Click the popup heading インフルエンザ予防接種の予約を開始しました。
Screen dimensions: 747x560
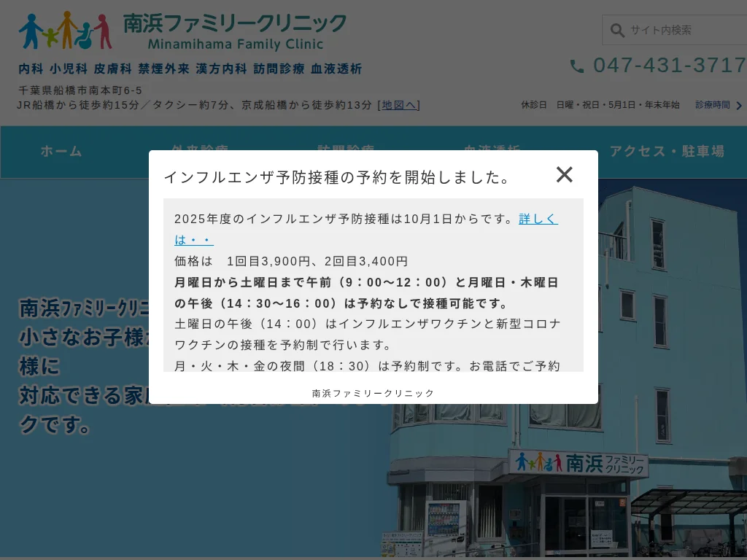(x=337, y=177)
